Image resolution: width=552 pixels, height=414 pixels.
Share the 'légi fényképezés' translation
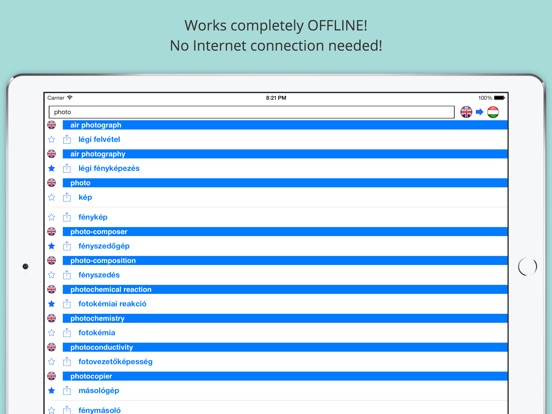(x=67, y=168)
